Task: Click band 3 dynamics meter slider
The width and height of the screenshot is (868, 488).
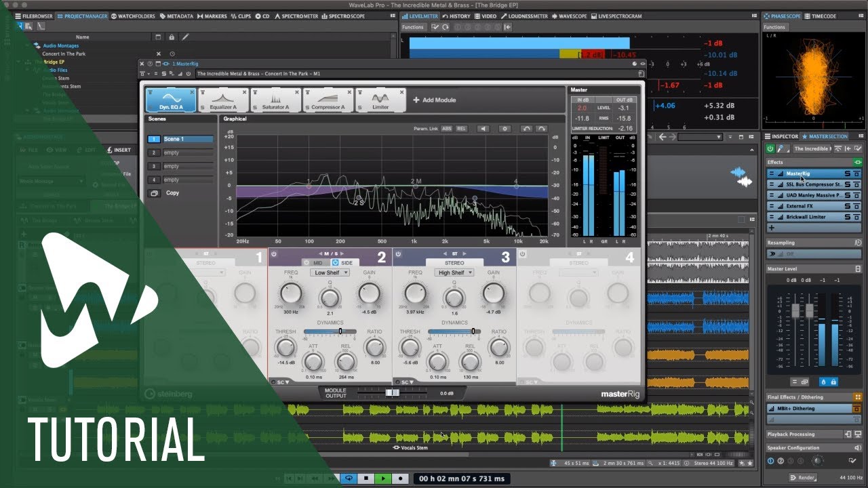Action: coord(454,331)
